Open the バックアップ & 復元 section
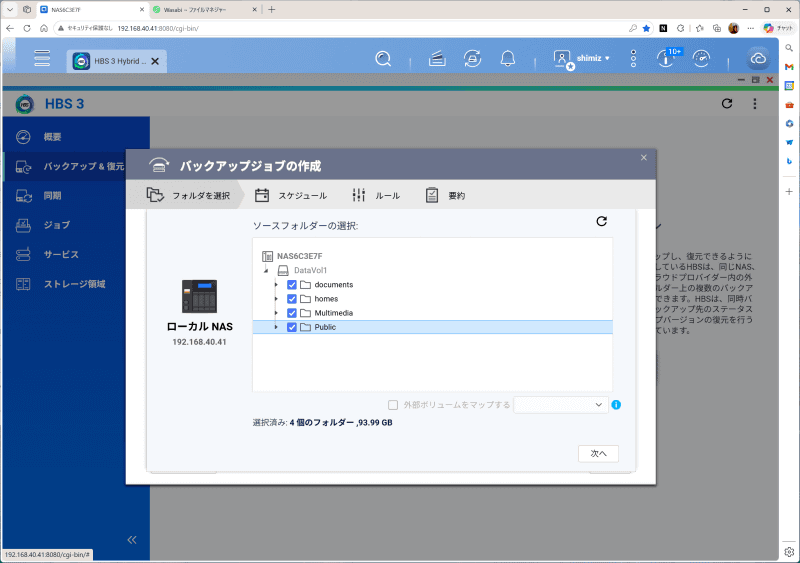The width and height of the screenshot is (800, 563). 65,166
